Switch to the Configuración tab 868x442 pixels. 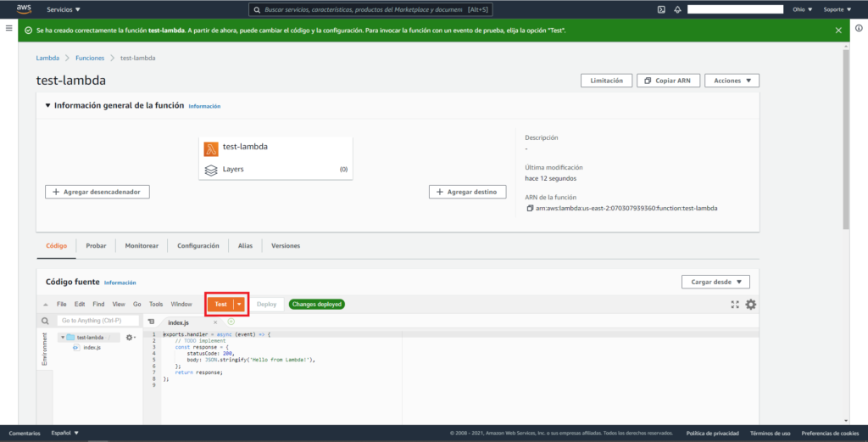tap(198, 245)
